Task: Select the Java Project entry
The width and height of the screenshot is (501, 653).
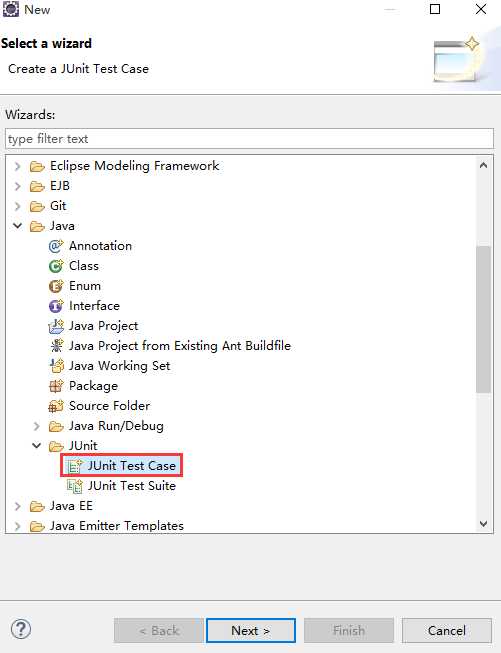Action: pos(103,326)
